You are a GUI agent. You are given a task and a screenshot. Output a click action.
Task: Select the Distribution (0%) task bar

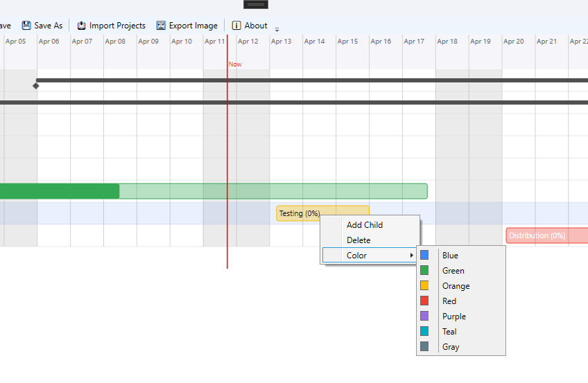[x=547, y=235]
